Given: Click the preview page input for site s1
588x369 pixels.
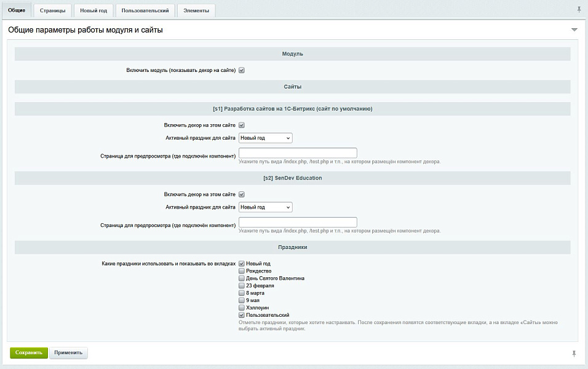Looking at the screenshot, I should pyautogui.click(x=298, y=153).
